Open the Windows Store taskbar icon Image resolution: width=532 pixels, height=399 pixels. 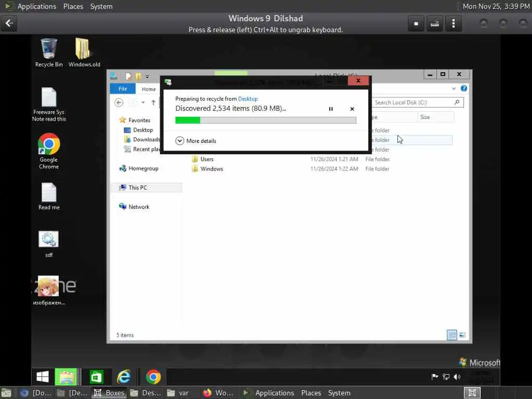(96, 377)
